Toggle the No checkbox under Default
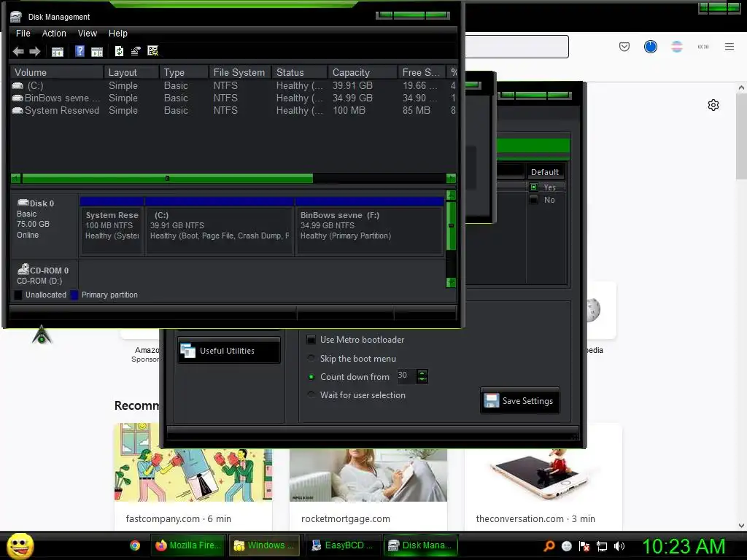Screen dimensions: 747x560 click(533, 200)
